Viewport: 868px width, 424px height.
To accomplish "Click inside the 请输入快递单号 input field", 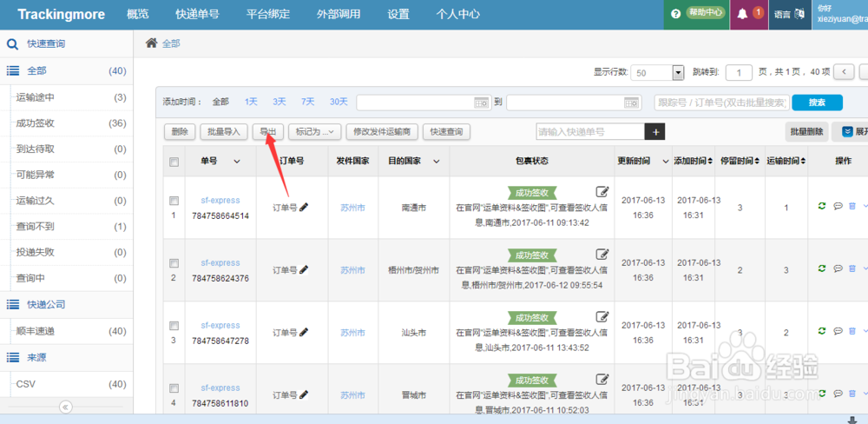I will point(590,132).
